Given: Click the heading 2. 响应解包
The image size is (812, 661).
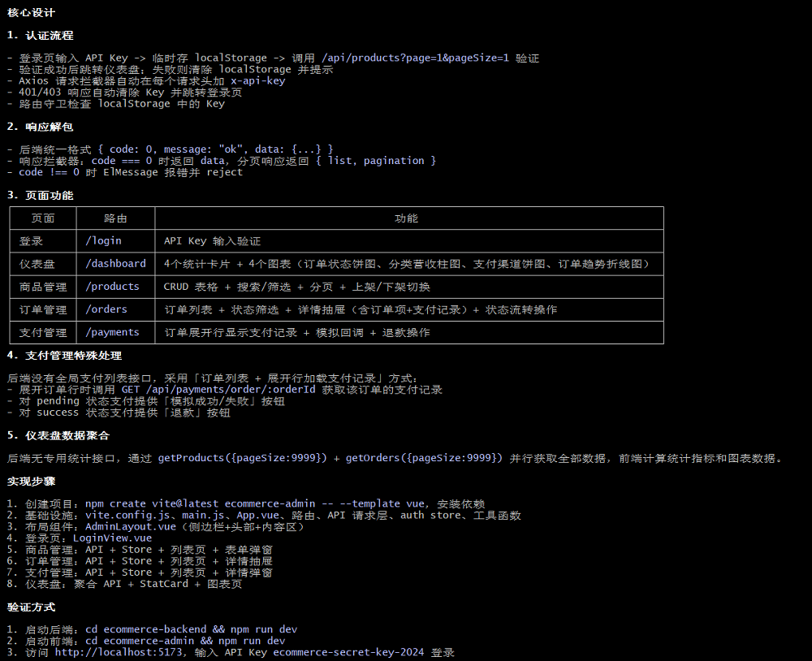Looking at the screenshot, I should 41,127.
